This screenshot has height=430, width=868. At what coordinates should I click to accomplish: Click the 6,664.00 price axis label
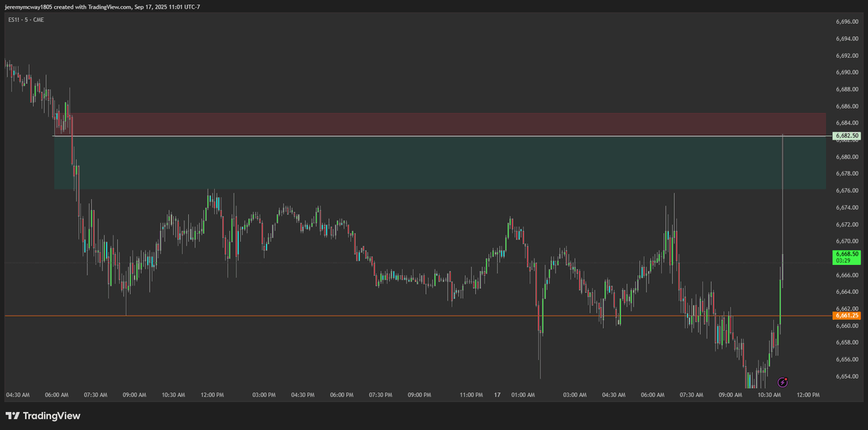(x=846, y=292)
